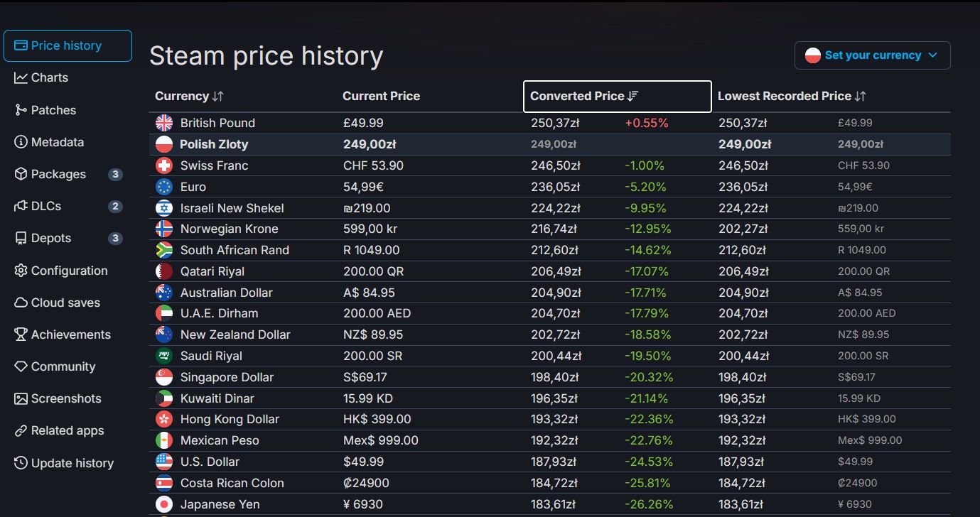980x517 pixels.
Task: Select the Polish Zloty highlighted row
Action: click(549, 144)
